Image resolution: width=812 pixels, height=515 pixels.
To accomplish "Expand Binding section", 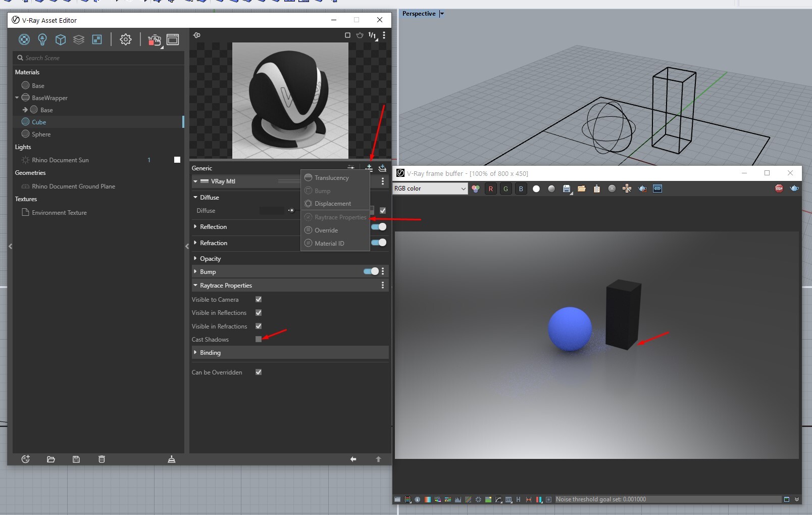I will (195, 352).
